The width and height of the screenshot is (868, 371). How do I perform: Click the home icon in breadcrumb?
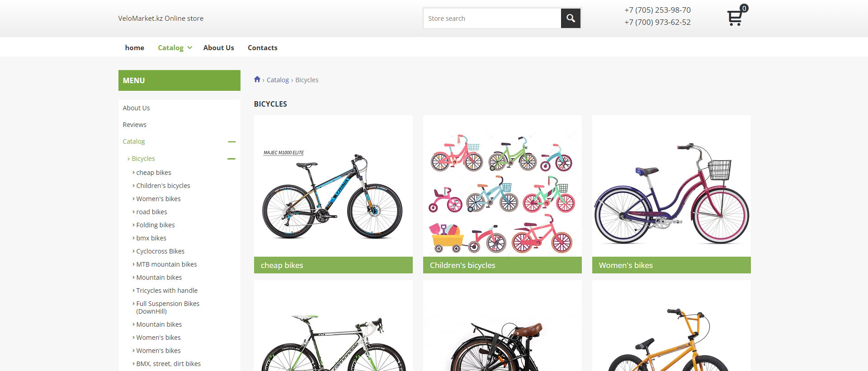[x=257, y=80]
